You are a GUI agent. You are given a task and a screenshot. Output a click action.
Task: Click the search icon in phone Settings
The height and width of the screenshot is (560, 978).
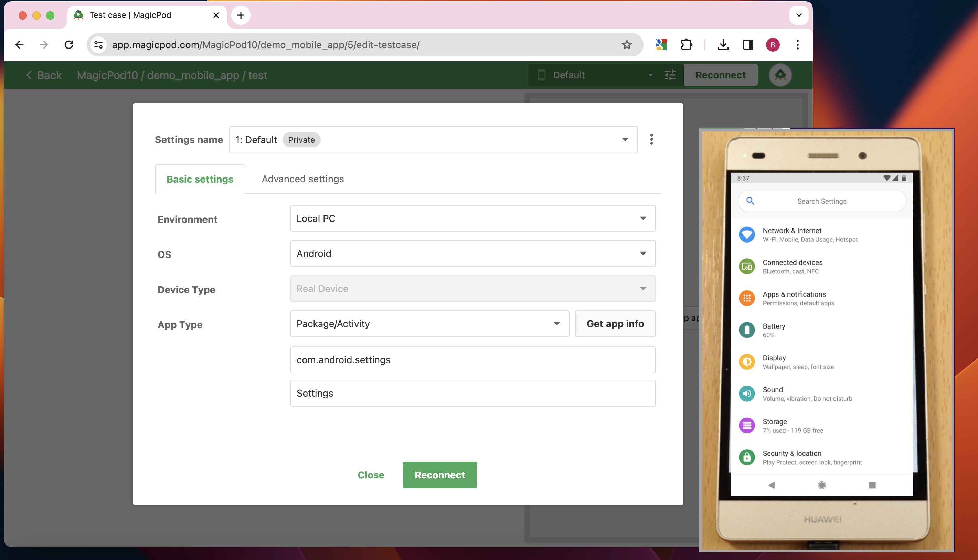click(750, 201)
